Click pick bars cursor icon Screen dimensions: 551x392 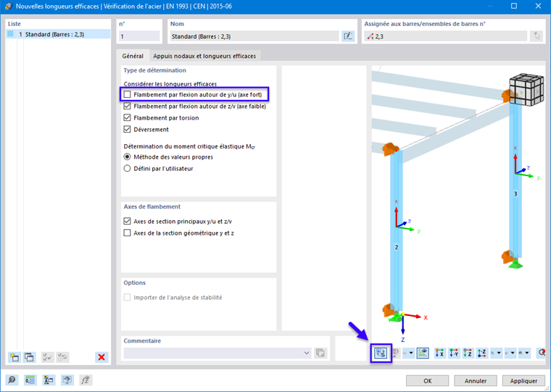coord(536,36)
